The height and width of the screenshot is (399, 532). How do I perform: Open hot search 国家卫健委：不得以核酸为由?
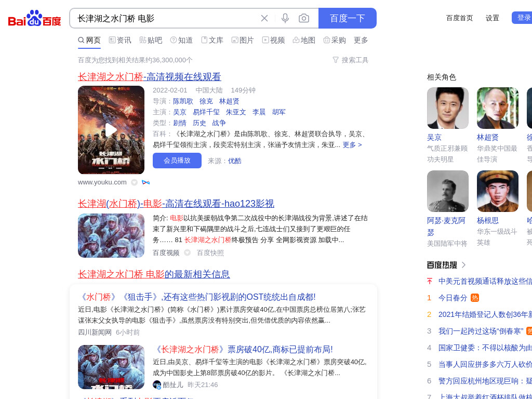tap(485, 348)
